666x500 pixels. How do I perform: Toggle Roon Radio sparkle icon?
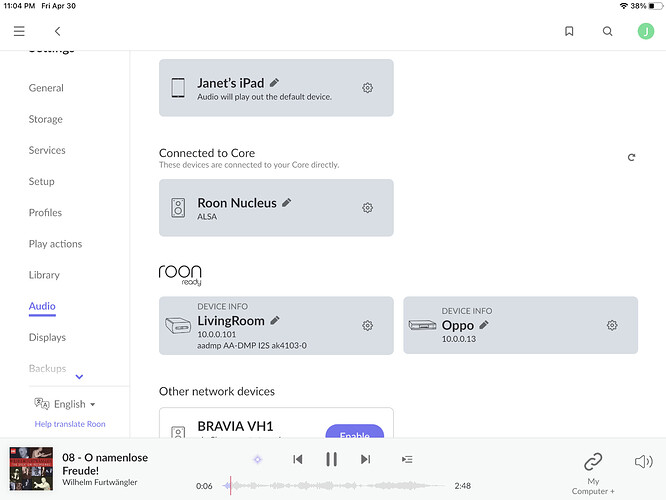[x=257, y=459]
